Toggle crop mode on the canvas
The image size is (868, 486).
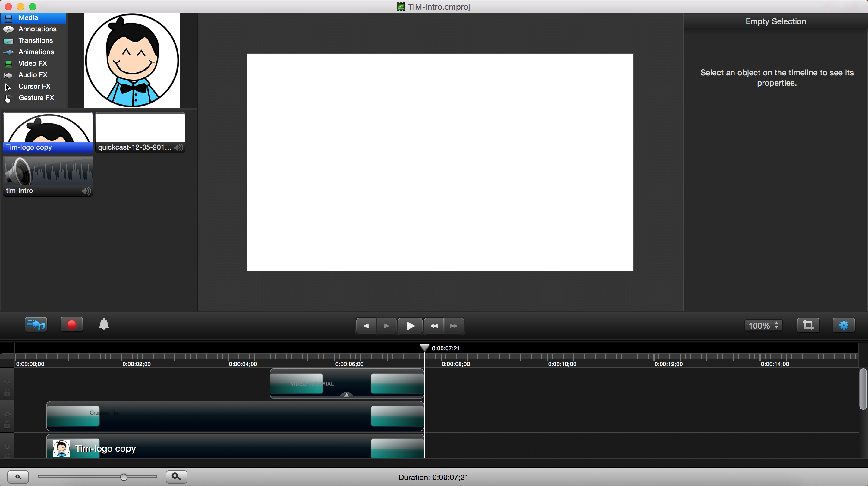pyautogui.click(x=808, y=325)
